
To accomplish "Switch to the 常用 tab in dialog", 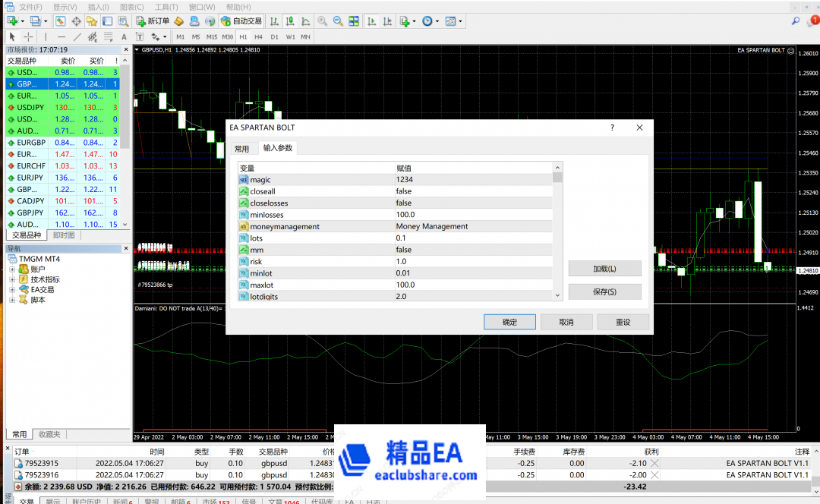I will coord(241,149).
